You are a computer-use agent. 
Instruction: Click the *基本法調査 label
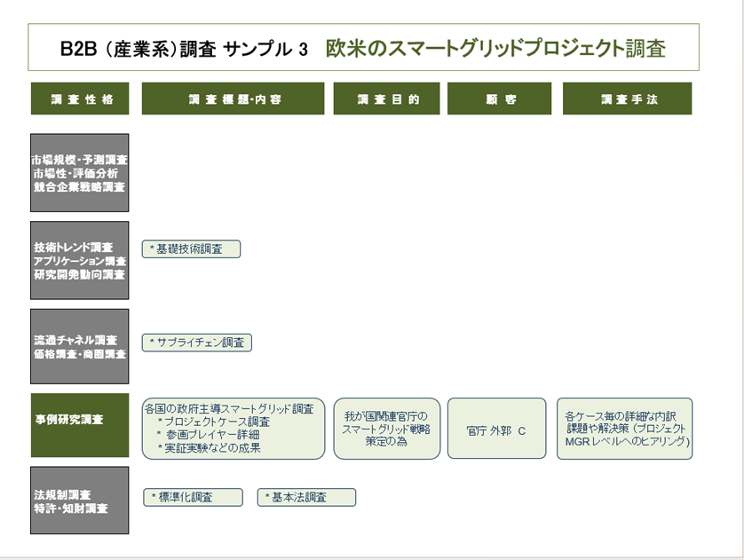coord(306,497)
